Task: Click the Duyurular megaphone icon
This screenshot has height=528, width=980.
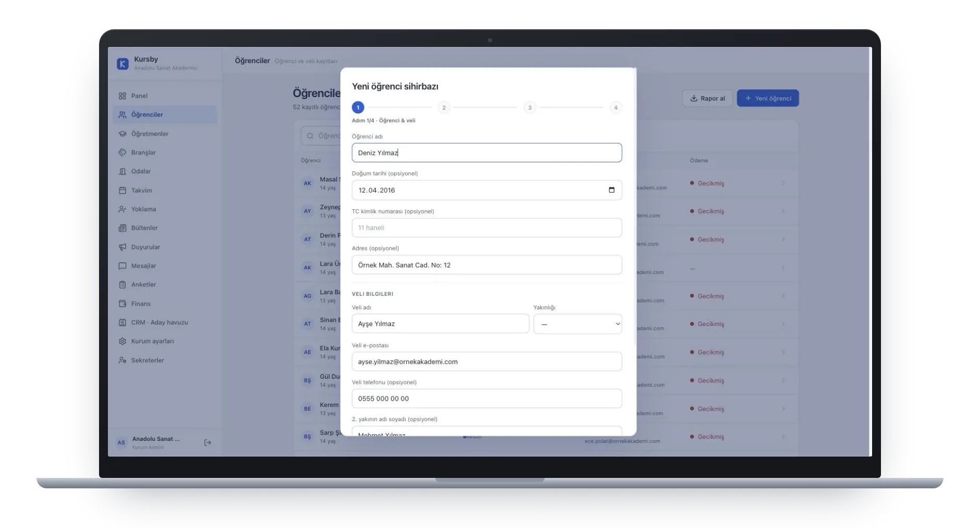Action: 123,247
